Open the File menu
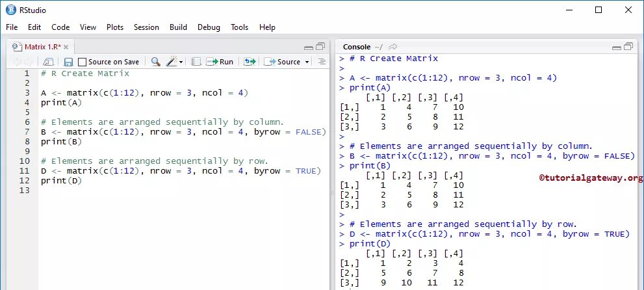 pyautogui.click(x=12, y=27)
